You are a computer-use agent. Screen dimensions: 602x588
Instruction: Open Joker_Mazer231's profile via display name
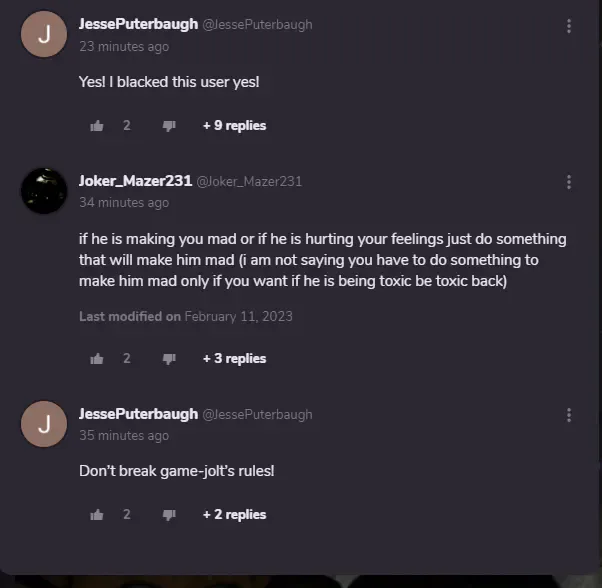tap(135, 181)
